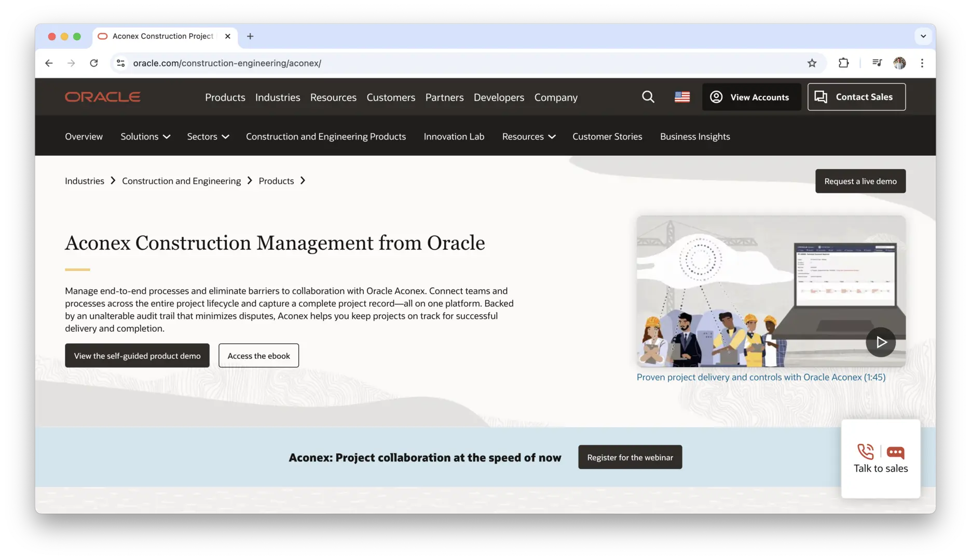Go to the Overview section
Image resolution: width=971 pixels, height=560 pixels.
(84, 136)
